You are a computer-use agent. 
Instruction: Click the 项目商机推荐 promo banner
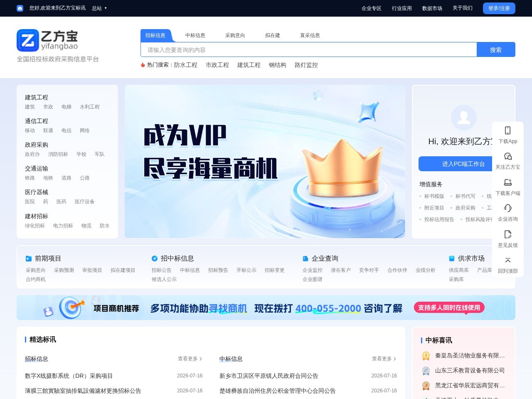(x=266, y=308)
